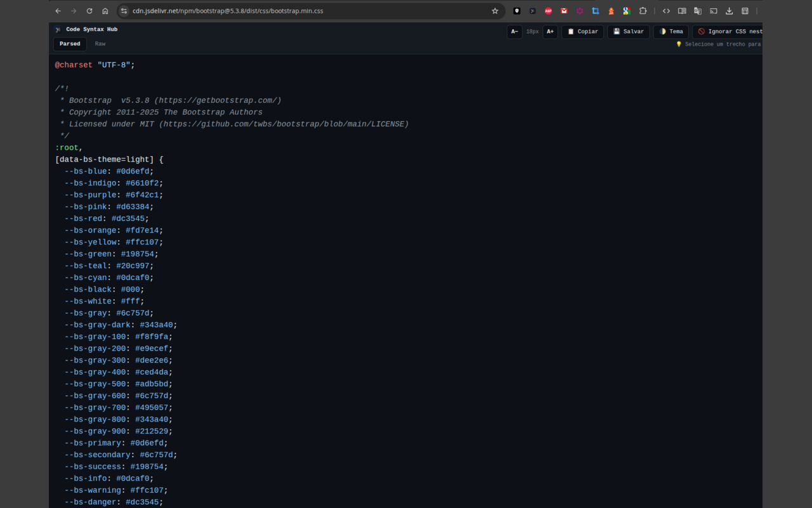This screenshot has width=812, height=508.
Task: Click the --bs-red property line
Action: point(107,218)
